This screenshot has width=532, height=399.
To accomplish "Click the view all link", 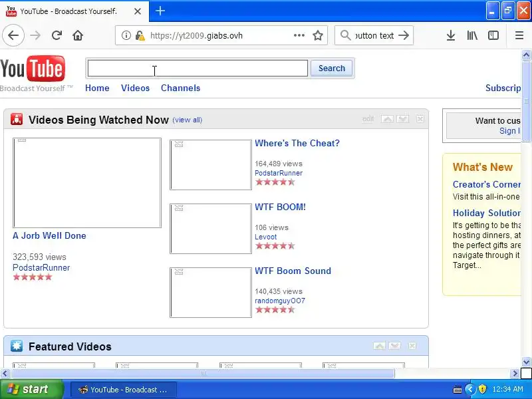I will point(188,120).
